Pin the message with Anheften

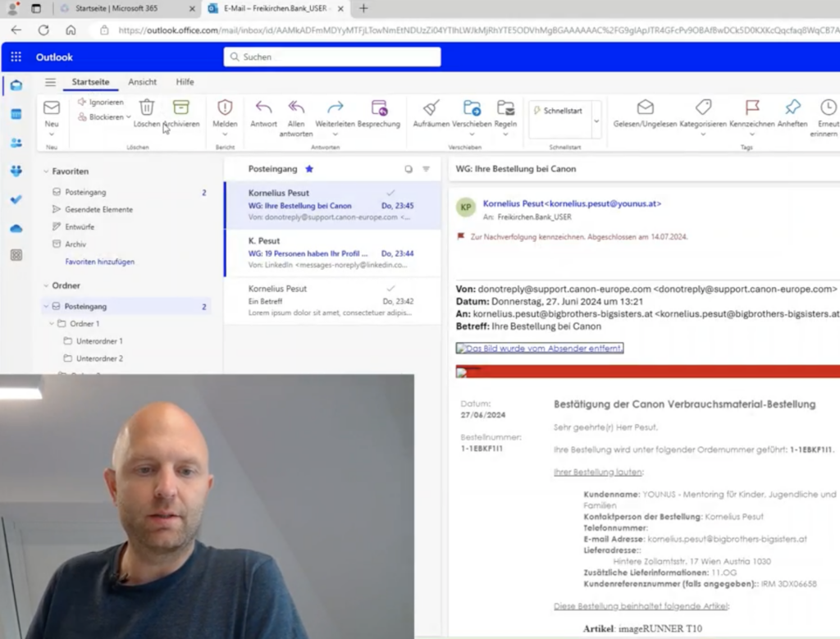pyautogui.click(x=792, y=114)
